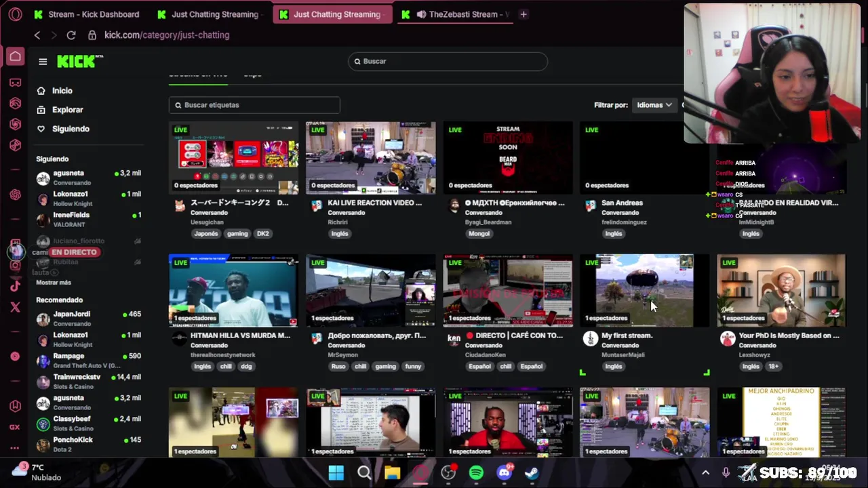Show hidden system tray icons chevron
This screenshot has height=488, width=868.
tap(705, 472)
